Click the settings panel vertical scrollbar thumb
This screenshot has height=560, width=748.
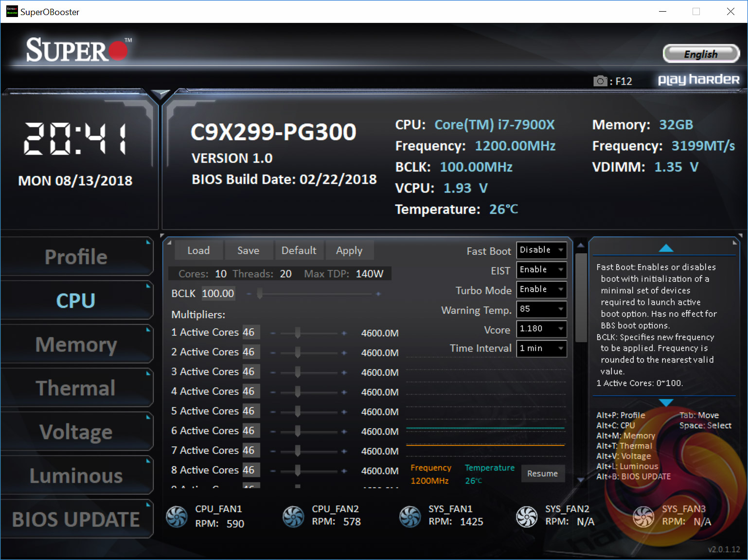coord(581,297)
